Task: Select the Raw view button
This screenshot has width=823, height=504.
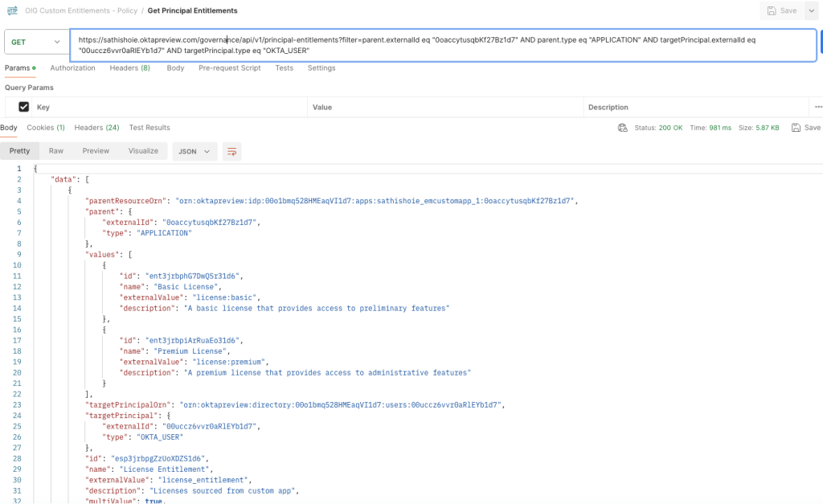Action: coord(56,150)
